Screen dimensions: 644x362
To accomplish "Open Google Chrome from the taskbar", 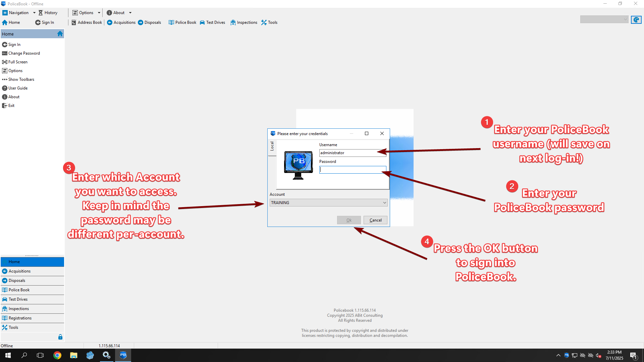I will (57, 355).
